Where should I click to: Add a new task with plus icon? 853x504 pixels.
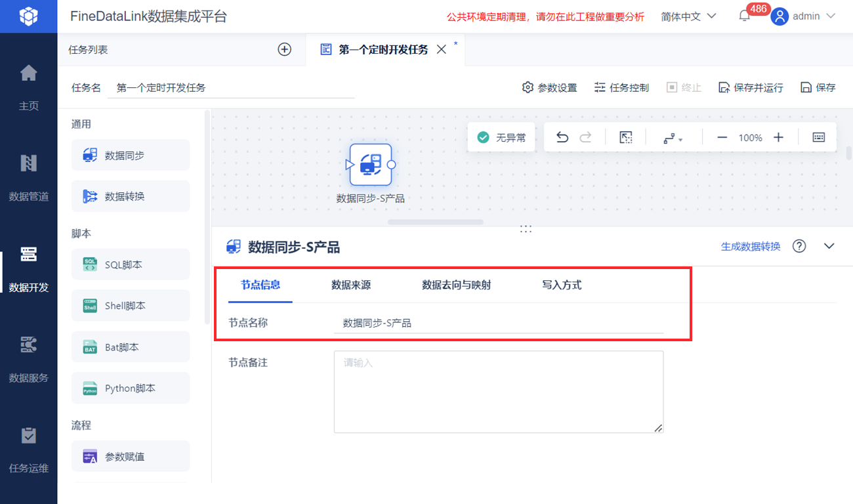pos(284,49)
